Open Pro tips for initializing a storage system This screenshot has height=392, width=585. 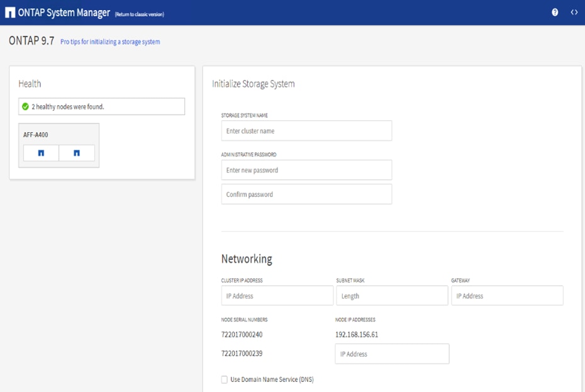(110, 42)
